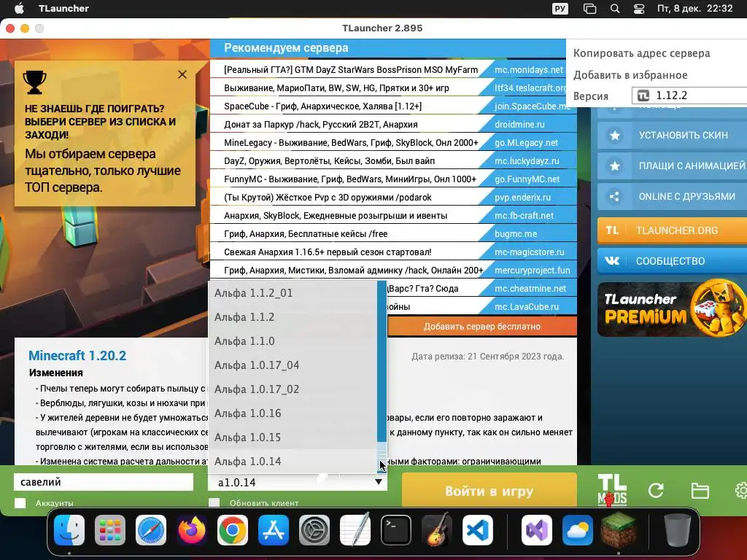Click Добавить сервер бесплатно button
This screenshot has height=560, width=747.
pos(481,326)
